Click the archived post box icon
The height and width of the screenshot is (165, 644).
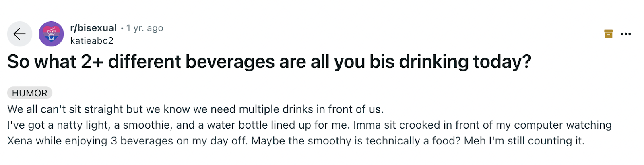[608, 34]
